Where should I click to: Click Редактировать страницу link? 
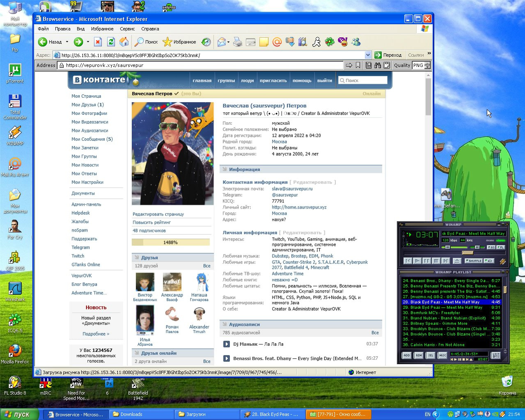(158, 214)
